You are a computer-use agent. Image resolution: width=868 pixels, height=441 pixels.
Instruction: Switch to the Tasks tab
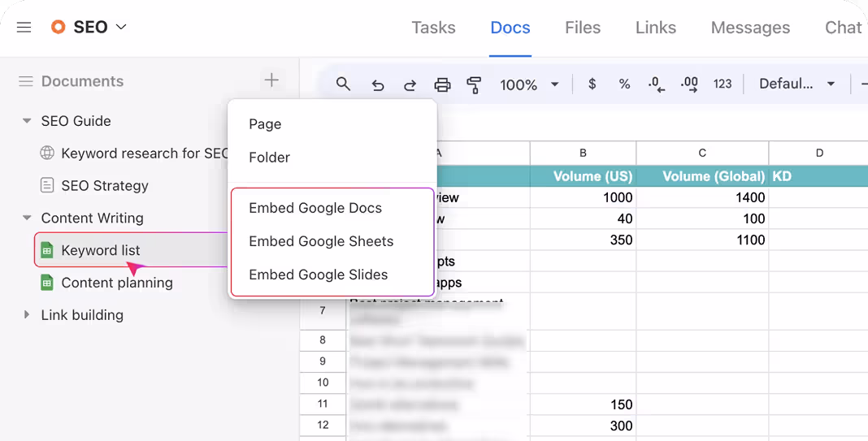(x=433, y=28)
